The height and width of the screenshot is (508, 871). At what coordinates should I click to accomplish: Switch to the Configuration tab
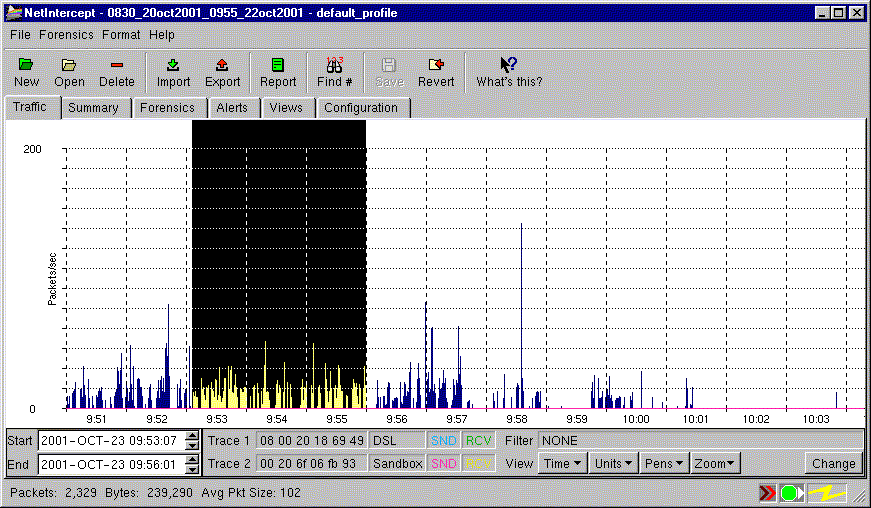[x=361, y=108]
